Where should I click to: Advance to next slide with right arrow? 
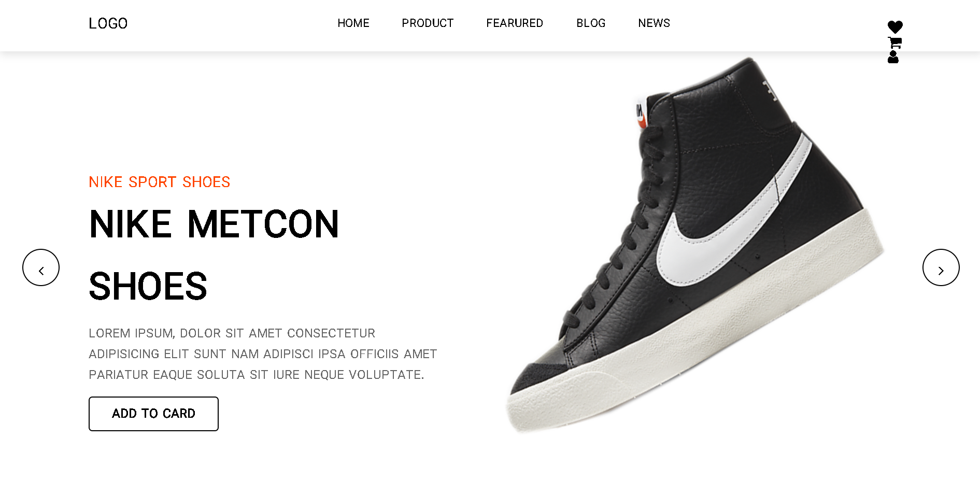[941, 267]
